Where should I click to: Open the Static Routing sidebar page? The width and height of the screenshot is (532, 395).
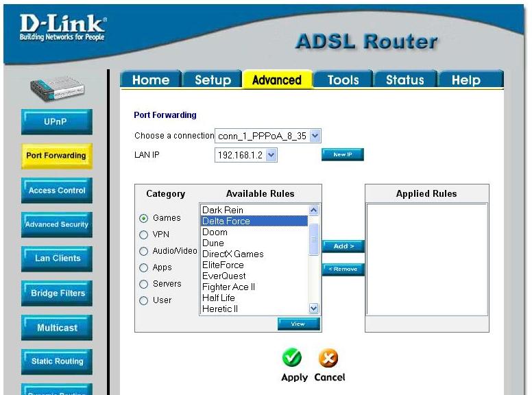57,362
